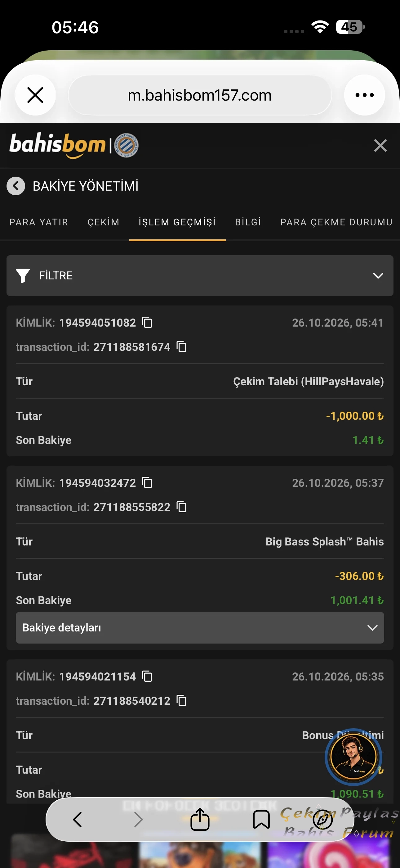
Task: Copy KİMLİK 194594021154 with copy icon
Action: coord(147,676)
